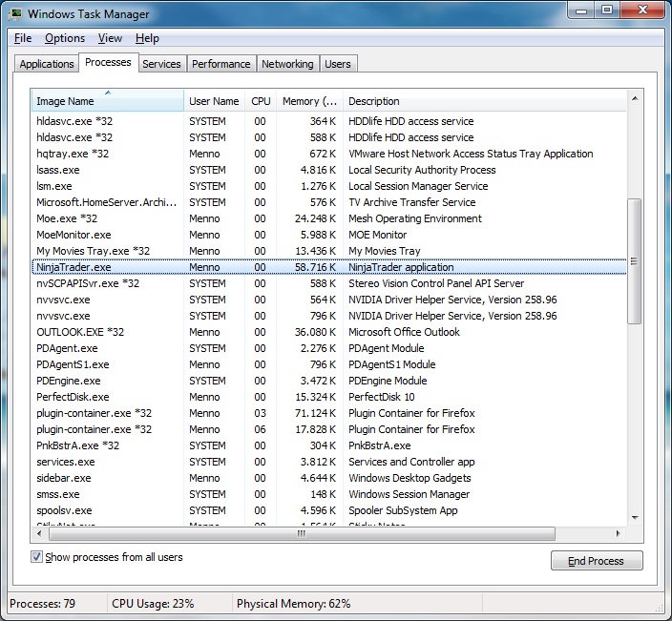Click the vertical scrollbar down arrow
The height and width of the screenshot is (621, 672).
tap(635, 518)
